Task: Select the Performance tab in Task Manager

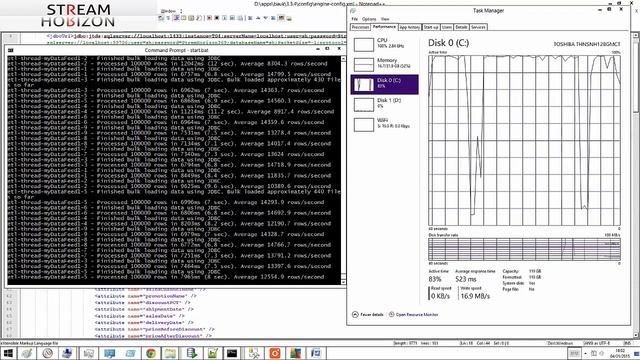Action: (384, 27)
